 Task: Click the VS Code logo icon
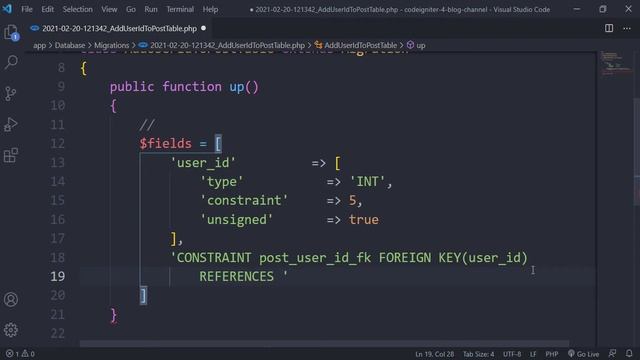7,9
